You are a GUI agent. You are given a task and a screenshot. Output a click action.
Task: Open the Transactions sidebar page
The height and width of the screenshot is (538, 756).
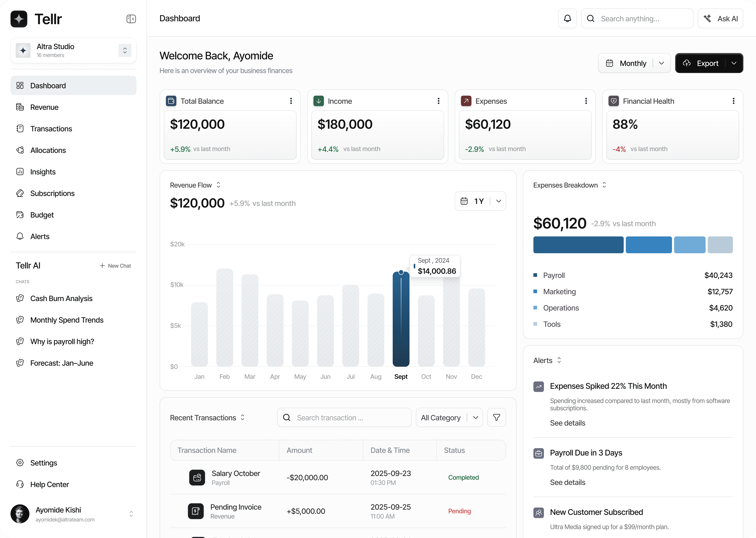click(51, 129)
